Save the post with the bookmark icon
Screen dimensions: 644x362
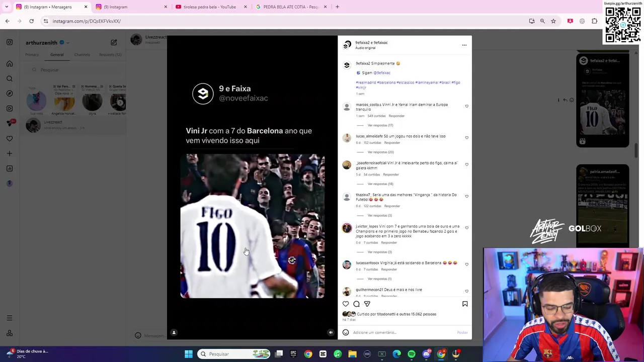[465, 304]
